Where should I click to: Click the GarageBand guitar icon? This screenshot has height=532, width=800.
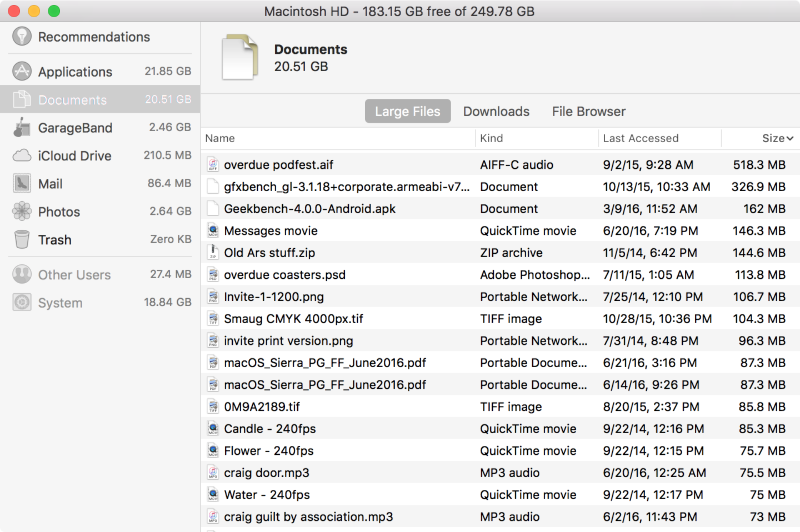tap(21, 127)
